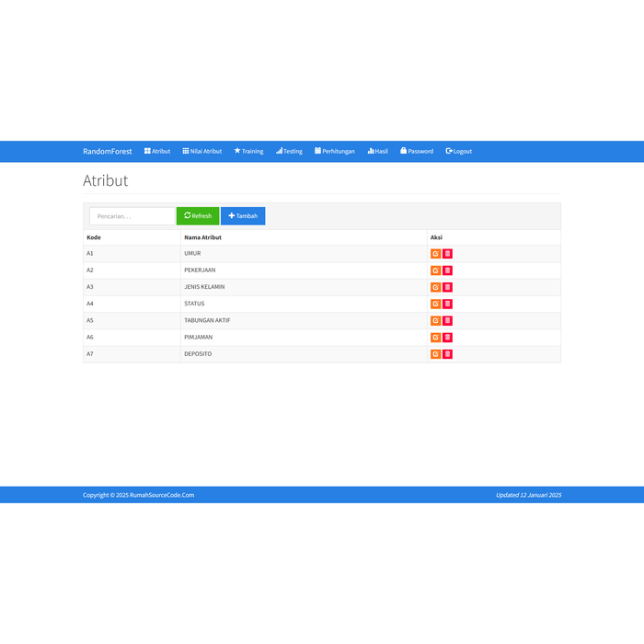Open the Training menu
This screenshot has height=644, width=644.
(248, 151)
